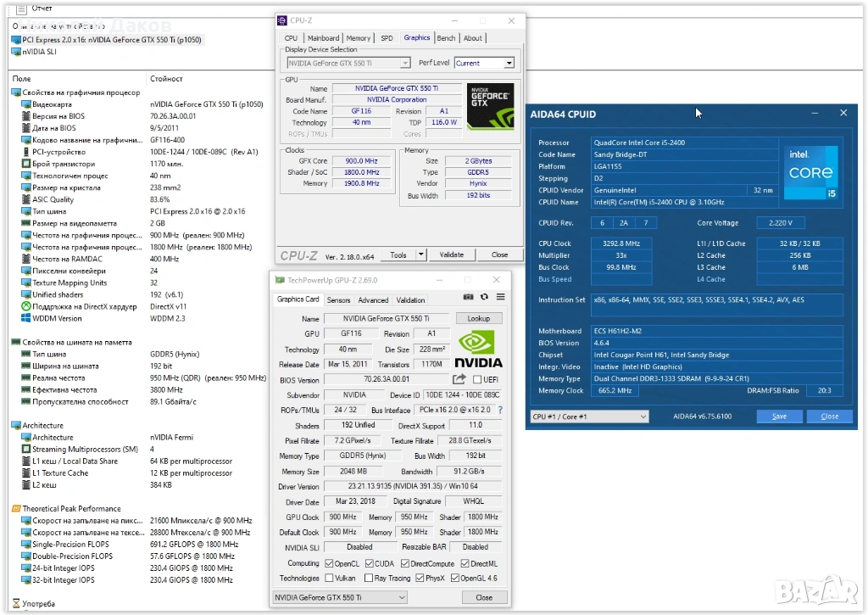This screenshot has height=615, width=868.
Task: Click the DirectX hardware support Xbox icon
Action: (x=25, y=306)
